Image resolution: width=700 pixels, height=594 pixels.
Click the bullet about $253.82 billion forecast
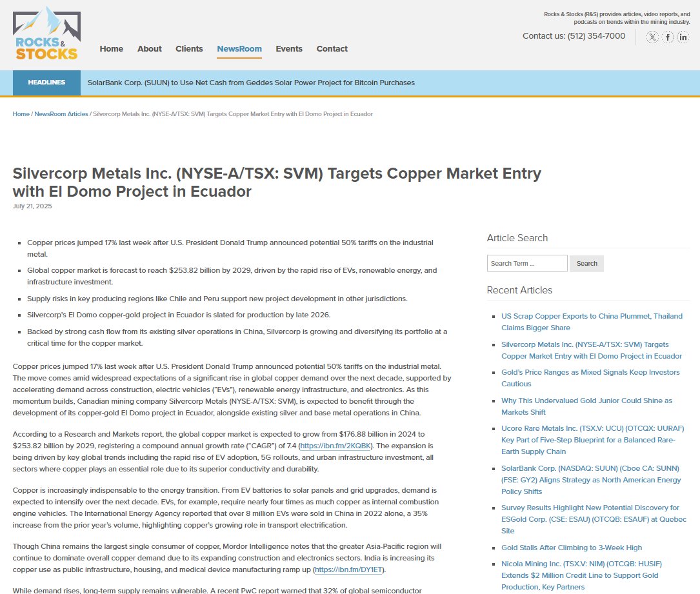(x=232, y=276)
